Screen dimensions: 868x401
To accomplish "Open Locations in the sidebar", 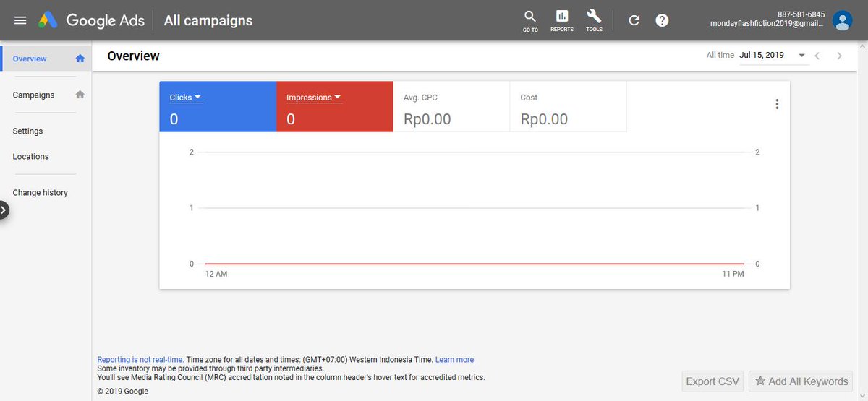I will [31, 156].
